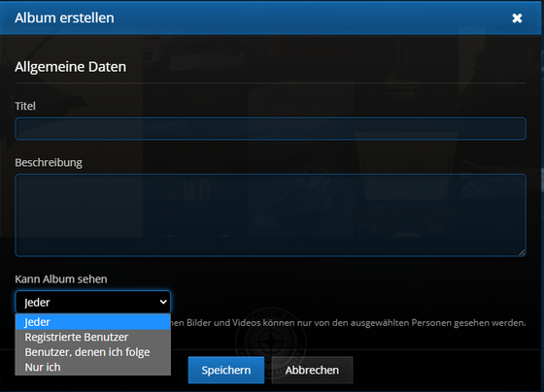Close the Album erstellen dialog

point(517,18)
